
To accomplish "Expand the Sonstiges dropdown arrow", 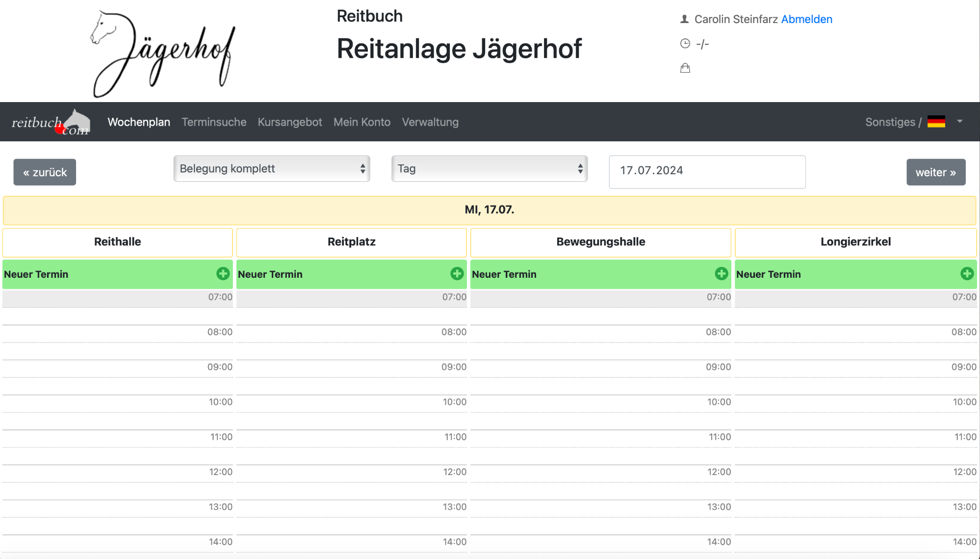I will (960, 121).
